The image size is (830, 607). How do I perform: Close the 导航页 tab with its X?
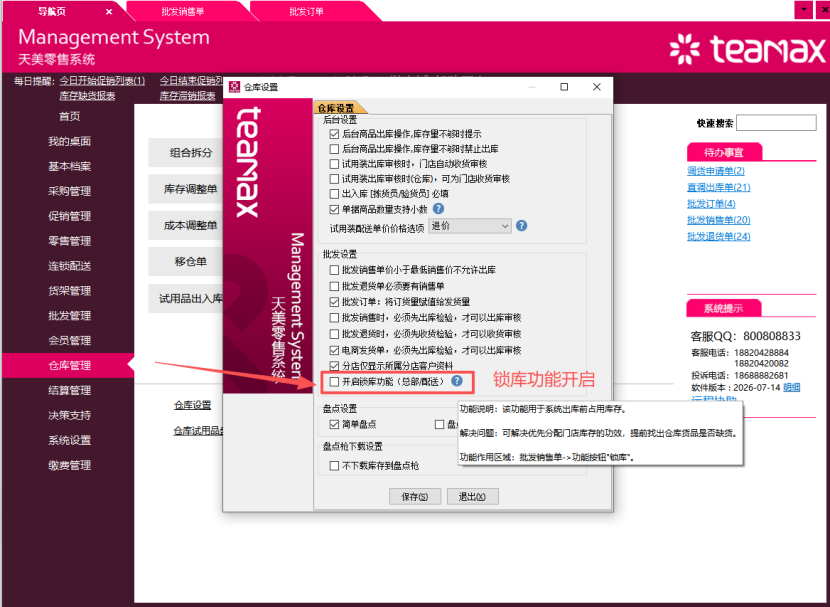coord(109,12)
